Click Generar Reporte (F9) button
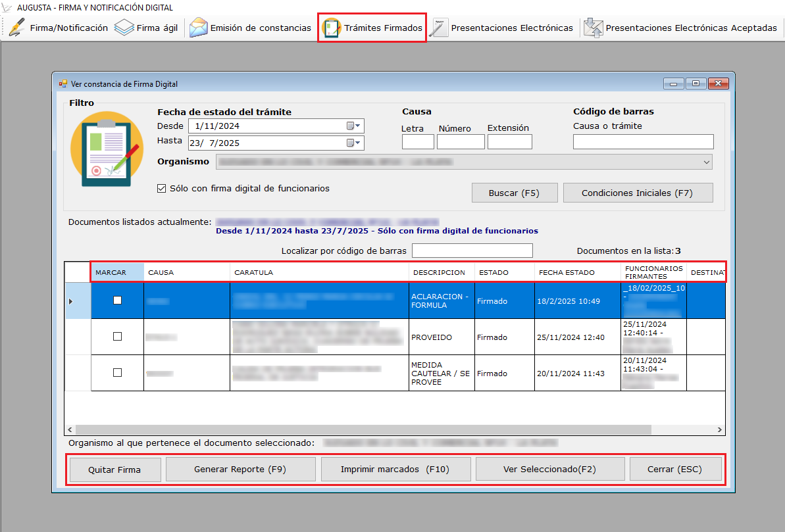The image size is (785, 532). pos(238,470)
